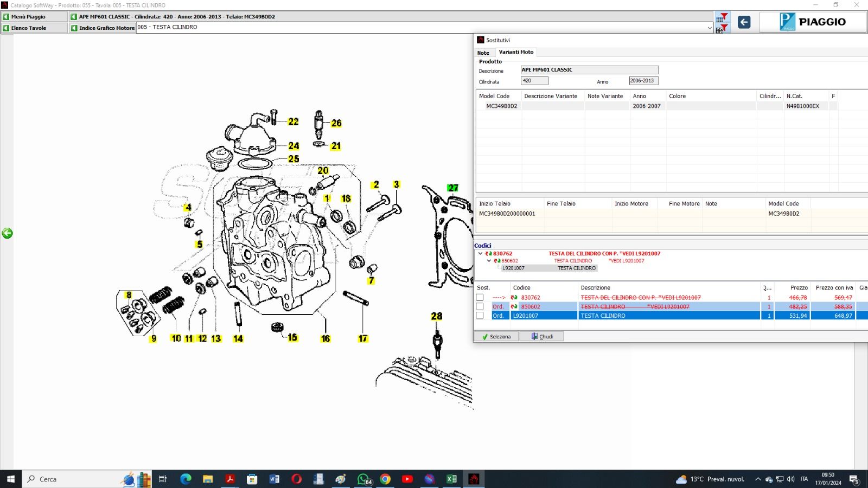868x488 pixels.
Task: Switch to the Varianti Moto tab
Action: point(516,52)
